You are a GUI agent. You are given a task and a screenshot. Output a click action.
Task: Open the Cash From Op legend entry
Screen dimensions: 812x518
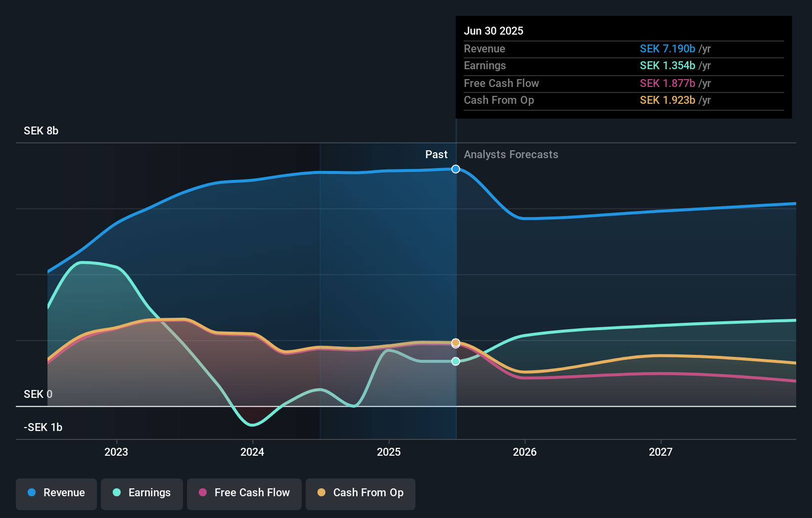[361, 493]
